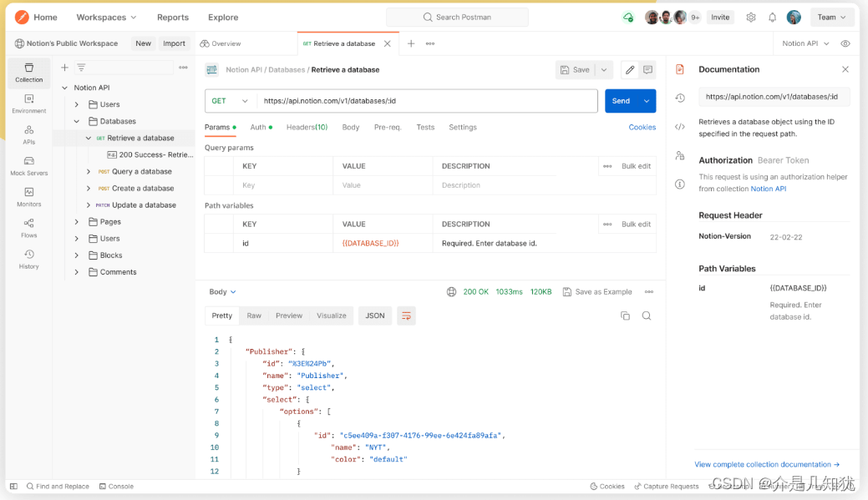Expand the Comments folder
This screenshot has height=500, width=868.
[x=77, y=272]
